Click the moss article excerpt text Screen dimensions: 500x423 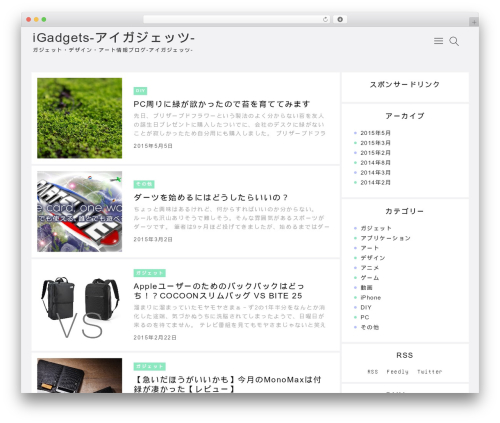[230, 124]
